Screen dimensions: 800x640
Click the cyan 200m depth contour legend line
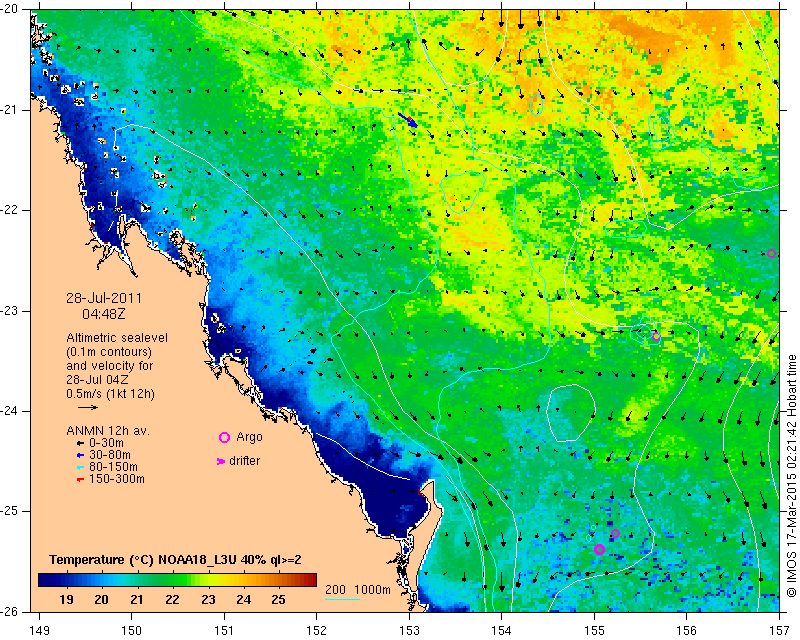click(x=342, y=599)
